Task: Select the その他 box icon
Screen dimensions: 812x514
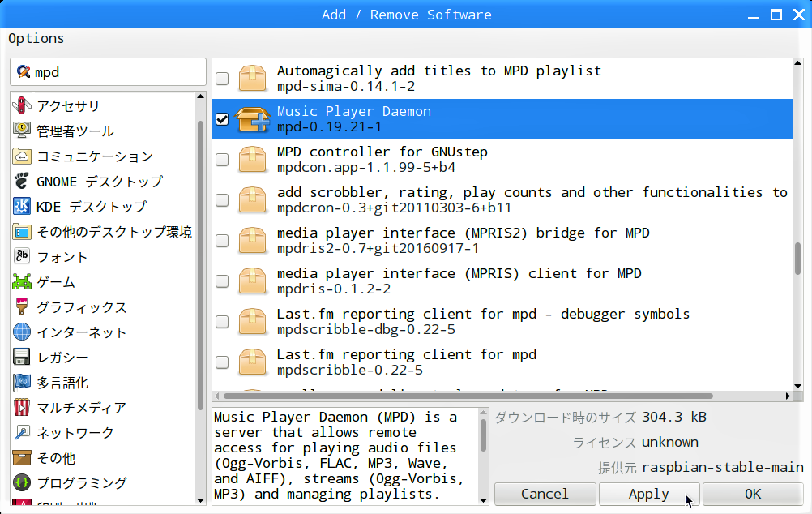Action: [x=22, y=457]
